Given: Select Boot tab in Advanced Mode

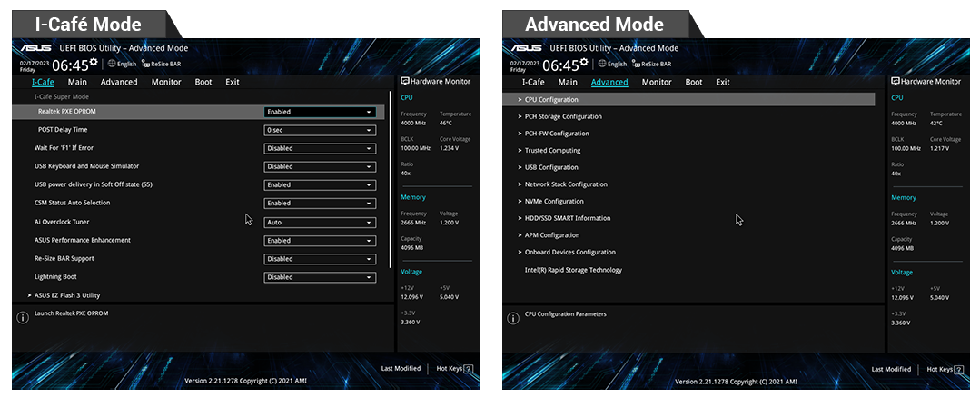Looking at the screenshot, I should (x=694, y=82).
